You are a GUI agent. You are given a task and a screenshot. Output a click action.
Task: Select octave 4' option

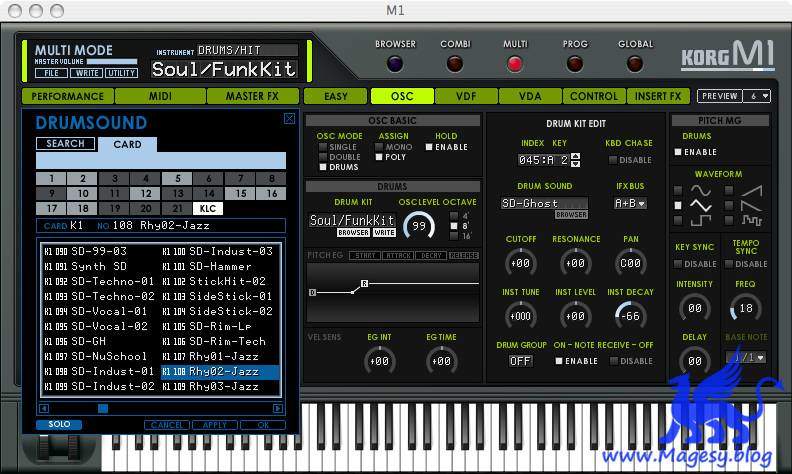coord(454,216)
